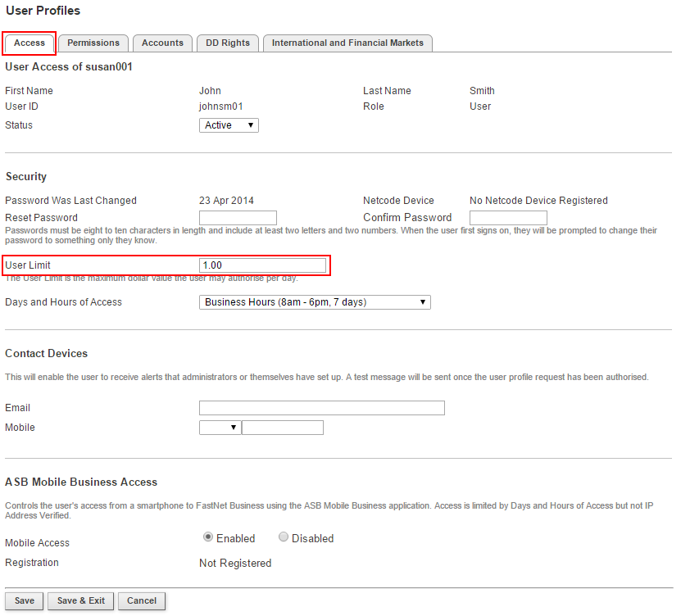Open International and Financial Markets tab
This screenshot has height=616, width=681.
click(347, 43)
